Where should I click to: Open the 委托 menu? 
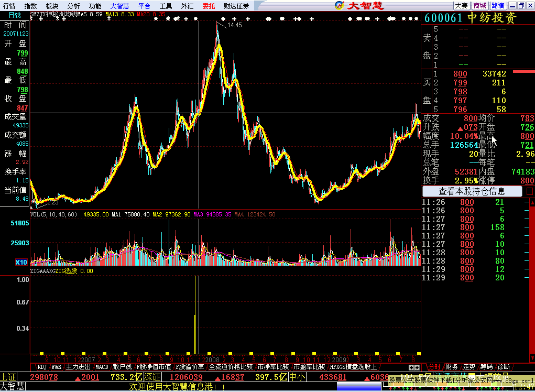[x=209, y=6]
